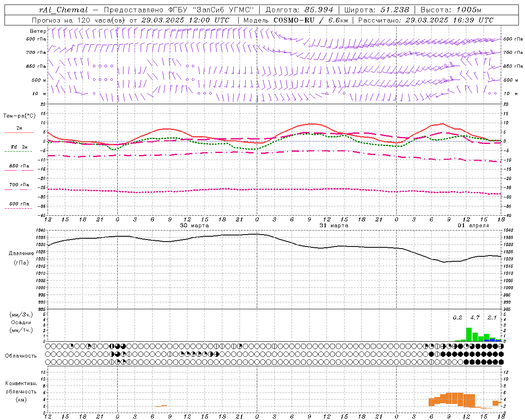The height and width of the screenshot is (420, 525).
Task: Click the Давление pressure label
Action: [21, 253]
